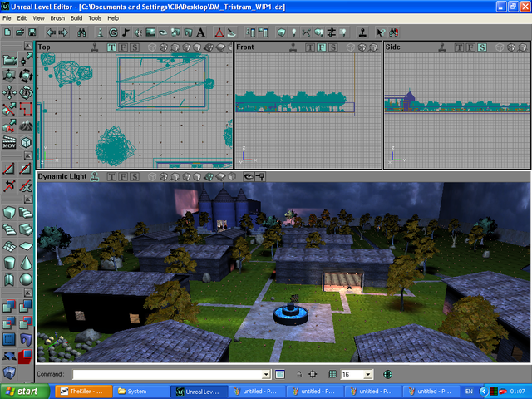Viewport: 532px width, 399px height.
Task: Select the Camera Movement tool
Action: [x=9, y=60]
